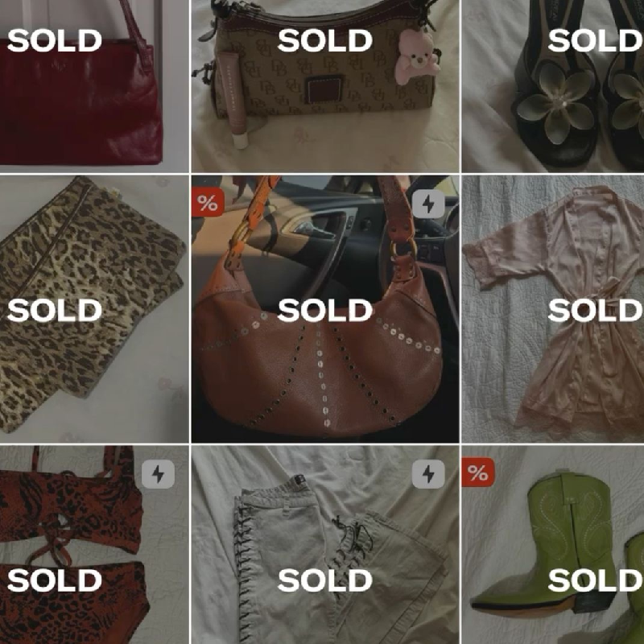Click the discount percent badge on orange bag

(208, 204)
